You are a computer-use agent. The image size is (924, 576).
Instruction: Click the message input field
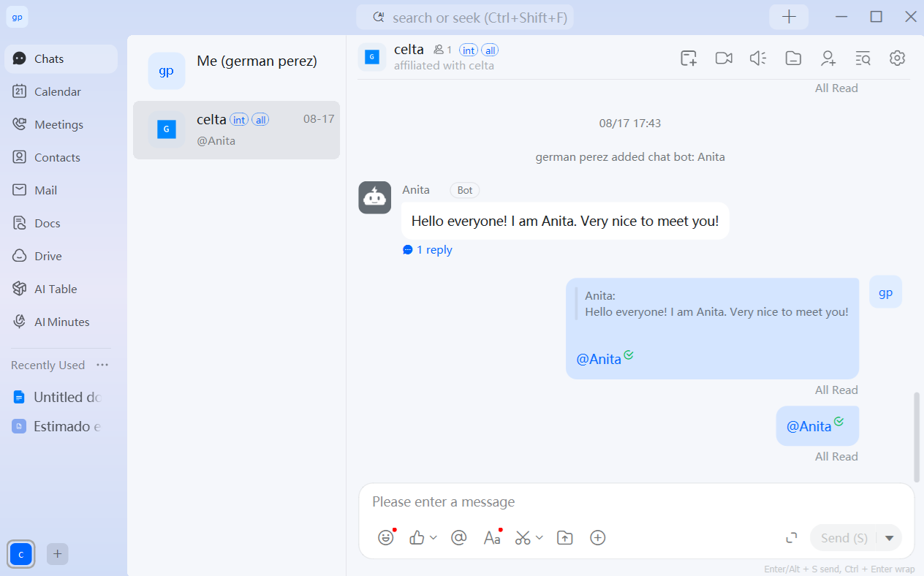click(x=636, y=502)
